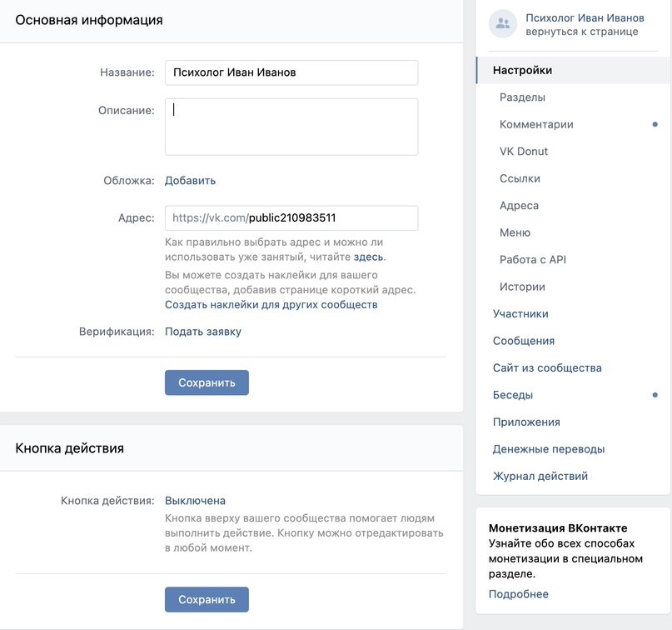Click the community avatar icon
Viewport: 672px width, 630px height.
point(503,24)
